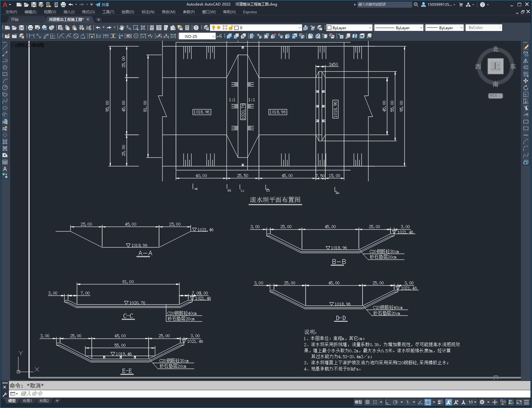Open the Express menu

tap(250, 12)
